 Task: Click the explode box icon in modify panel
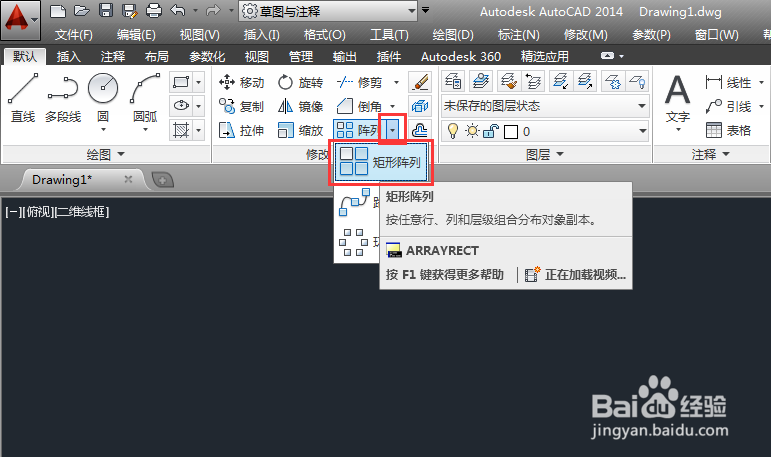(420, 106)
